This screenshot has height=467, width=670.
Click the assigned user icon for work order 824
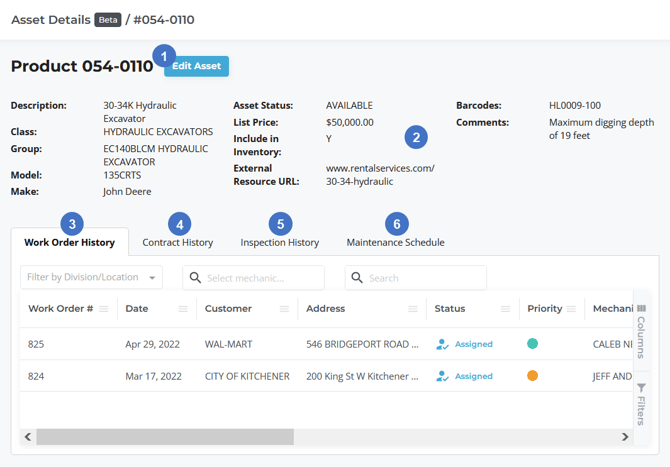click(442, 377)
